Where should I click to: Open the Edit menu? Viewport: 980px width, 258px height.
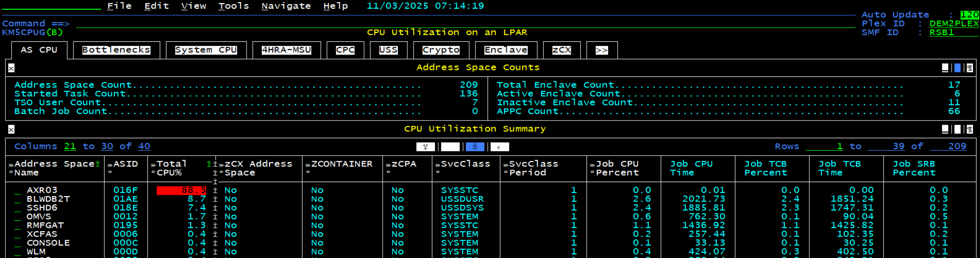(x=157, y=6)
